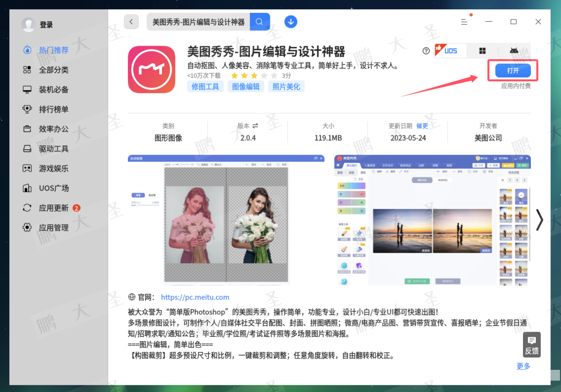
Task: Click the 修图工具 tag
Action: (205, 87)
